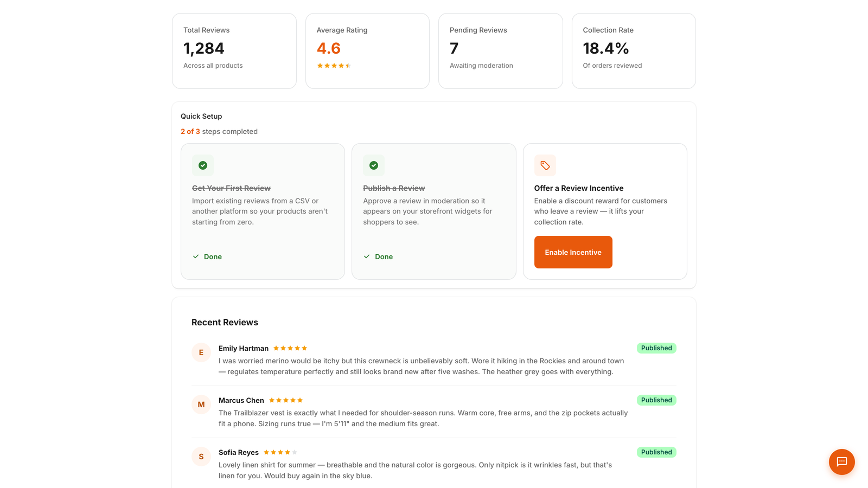Open the Pending Reviews card

coord(501,51)
